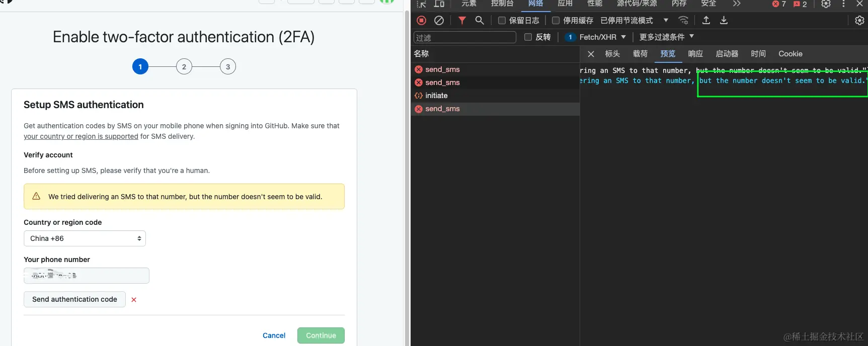This screenshot has height=346, width=868.
Task: Open 内存 DevTools panel tab
Action: coord(679,4)
